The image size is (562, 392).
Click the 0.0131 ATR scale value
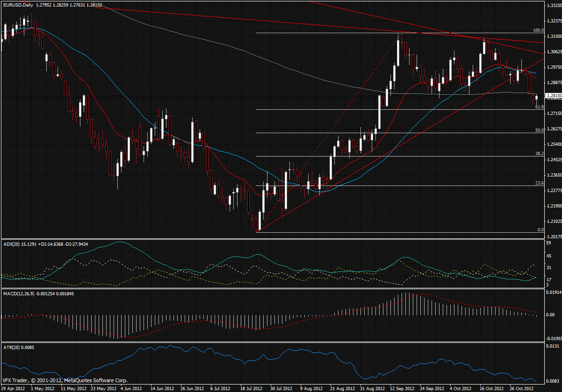pyautogui.click(x=552, y=346)
